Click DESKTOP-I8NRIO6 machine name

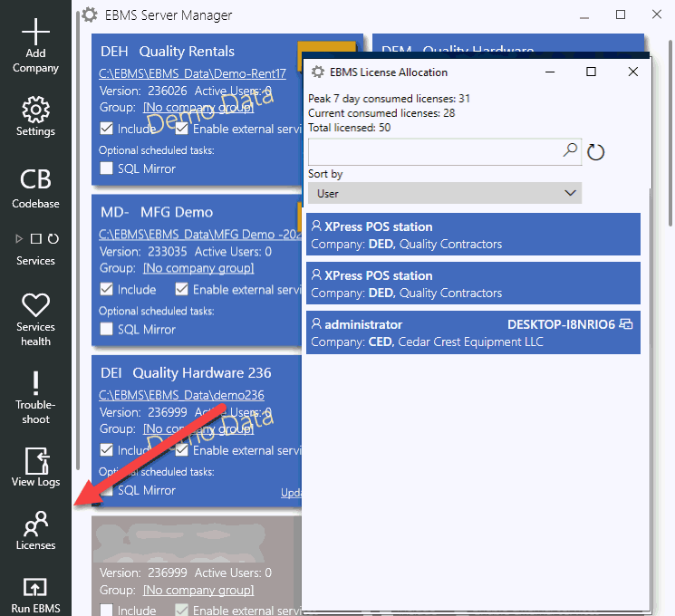click(561, 324)
